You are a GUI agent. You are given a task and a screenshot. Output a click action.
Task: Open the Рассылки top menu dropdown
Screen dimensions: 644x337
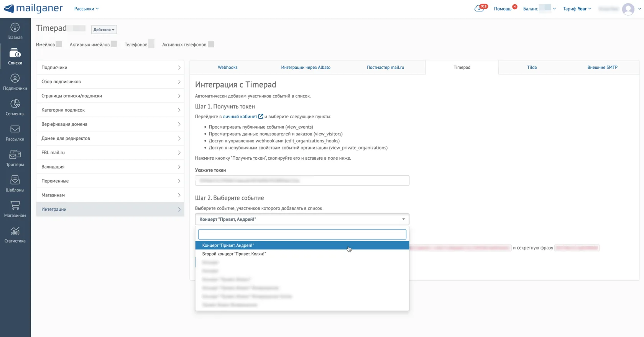click(86, 8)
